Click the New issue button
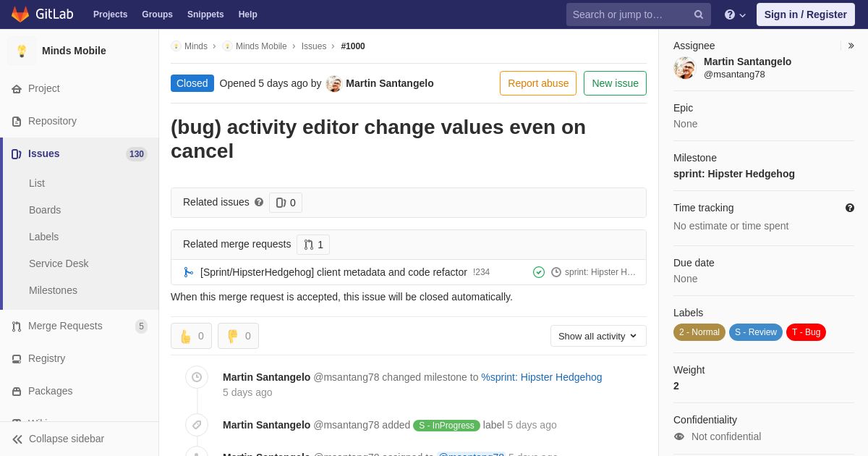Screen dimensions: 868x456 pos(615,83)
